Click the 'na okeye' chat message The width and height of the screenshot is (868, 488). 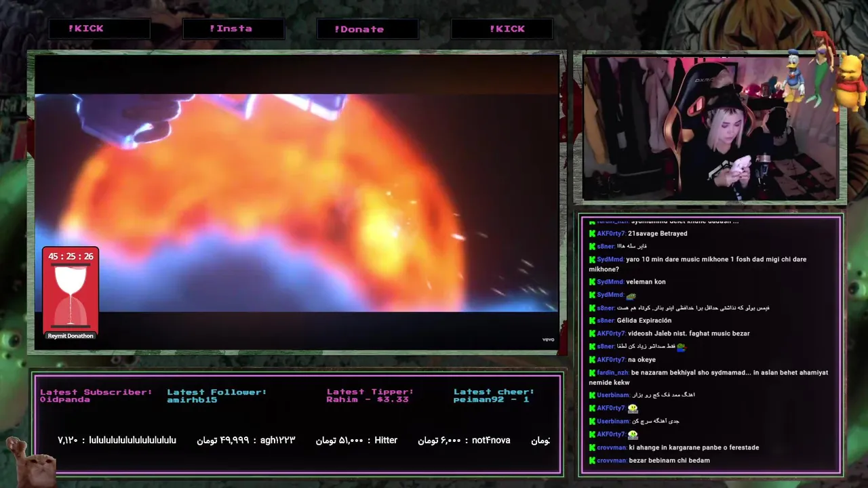click(642, 359)
